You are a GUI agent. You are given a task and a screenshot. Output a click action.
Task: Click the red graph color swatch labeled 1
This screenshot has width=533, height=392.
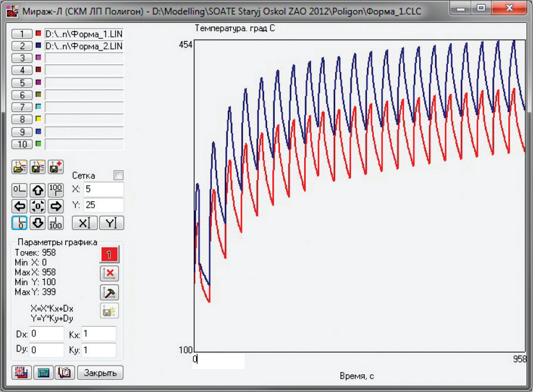pyautogui.click(x=110, y=254)
